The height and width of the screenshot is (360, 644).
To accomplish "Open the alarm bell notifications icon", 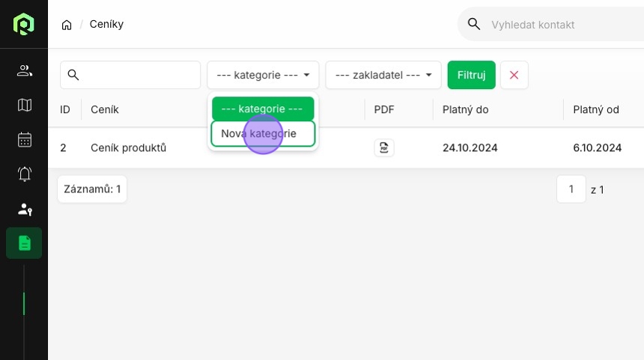I will click(x=24, y=174).
